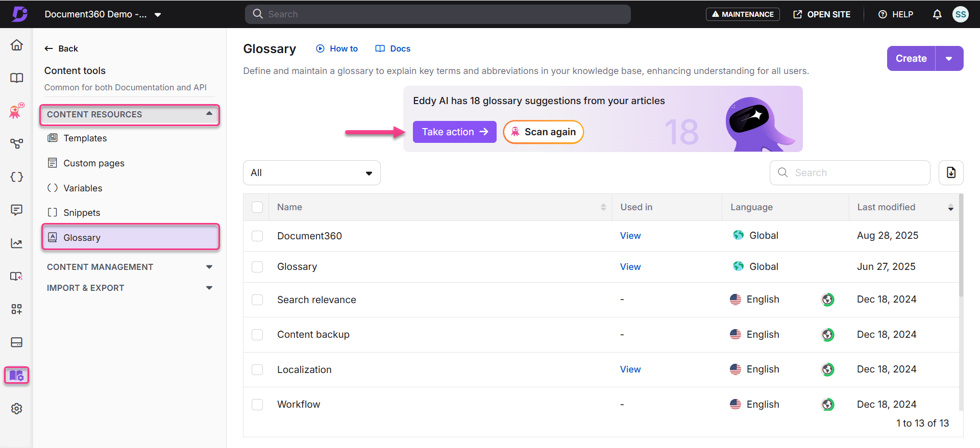Image resolution: width=980 pixels, height=448 pixels.
Task: Click the Search relevance term name
Action: pyautogui.click(x=316, y=300)
